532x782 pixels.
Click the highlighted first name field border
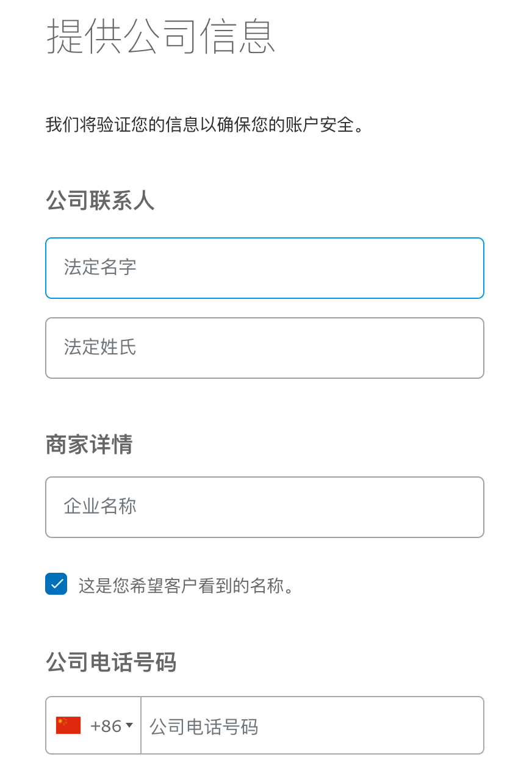(264, 238)
